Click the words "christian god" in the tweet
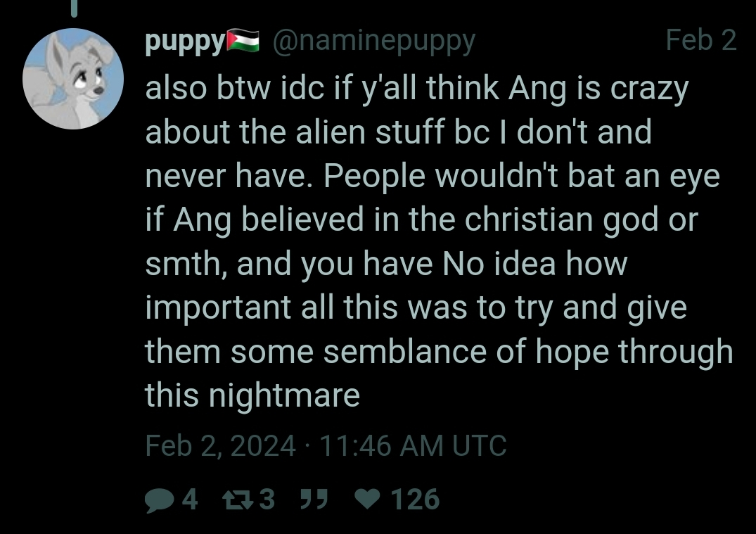This screenshot has width=756, height=534. point(562,220)
